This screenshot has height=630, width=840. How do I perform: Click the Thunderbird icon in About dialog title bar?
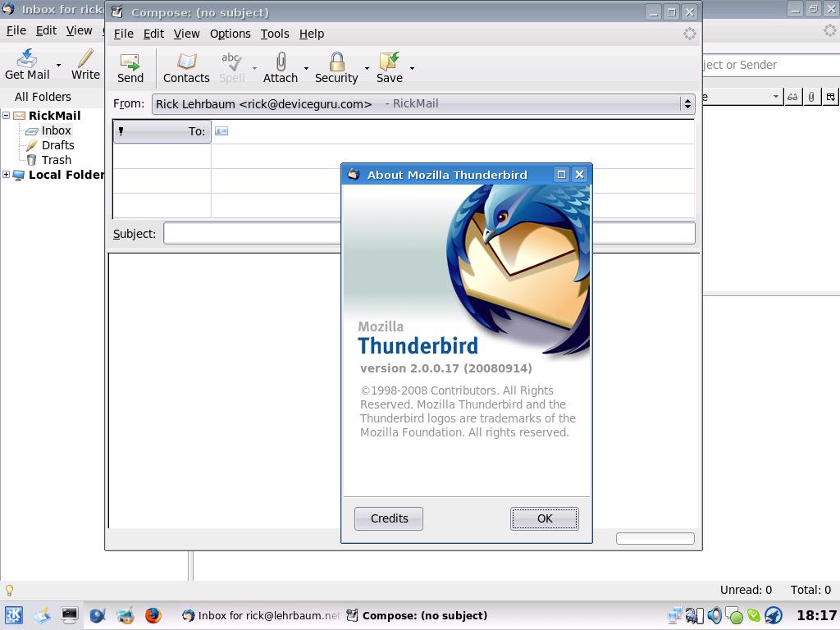click(x=354, y=174)
